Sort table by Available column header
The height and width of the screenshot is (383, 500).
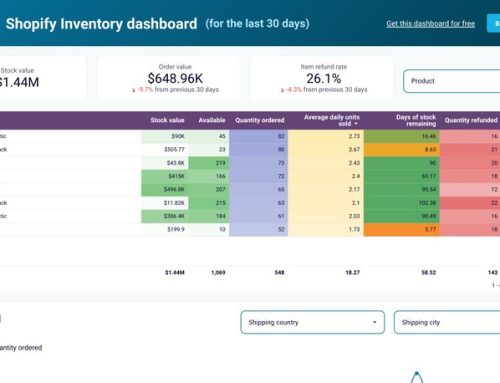click(212, 120)
